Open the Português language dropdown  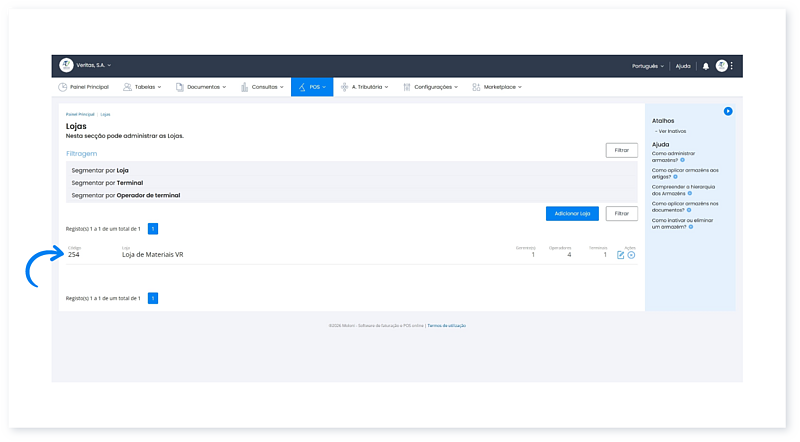648,66
